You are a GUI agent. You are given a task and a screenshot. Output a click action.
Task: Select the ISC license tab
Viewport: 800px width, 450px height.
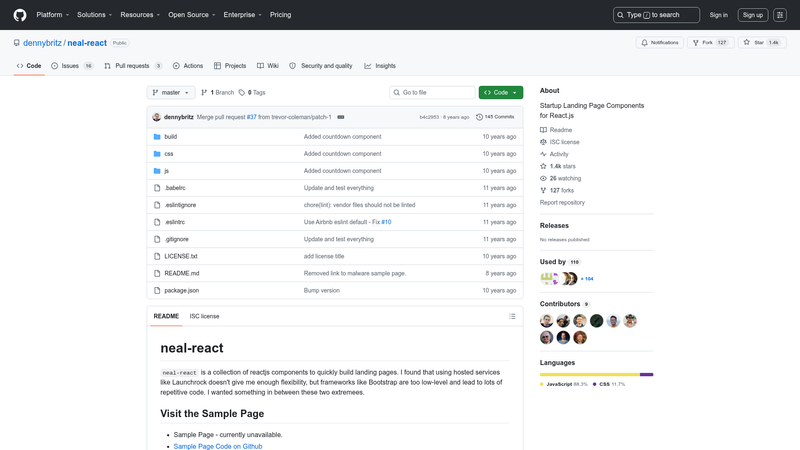[204, 316]
